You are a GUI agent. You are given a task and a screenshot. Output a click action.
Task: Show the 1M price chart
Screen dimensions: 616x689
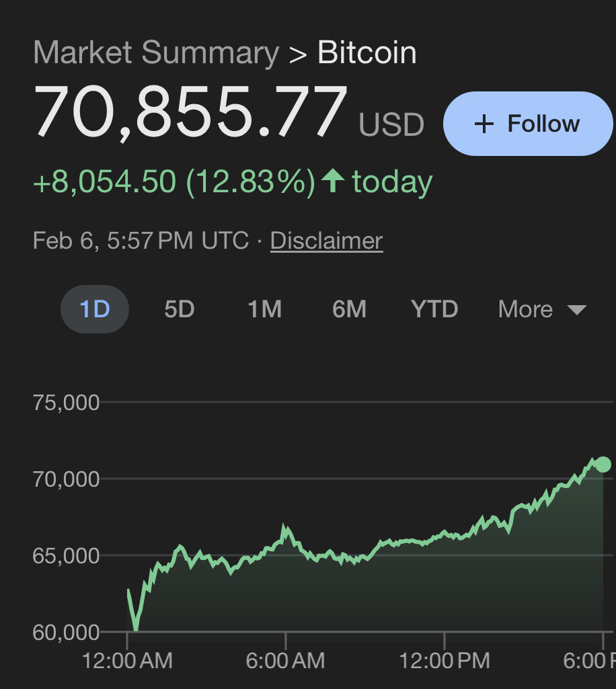(264, 309)
